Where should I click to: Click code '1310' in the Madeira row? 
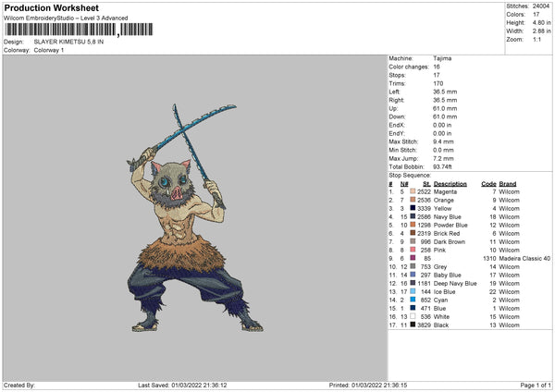click(x=489, y=259)
